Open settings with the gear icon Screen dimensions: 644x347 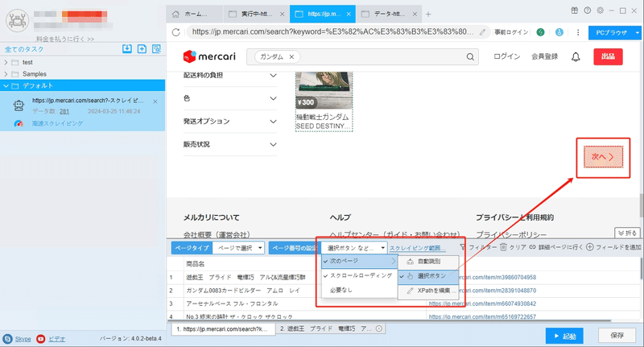pos(600,10)
